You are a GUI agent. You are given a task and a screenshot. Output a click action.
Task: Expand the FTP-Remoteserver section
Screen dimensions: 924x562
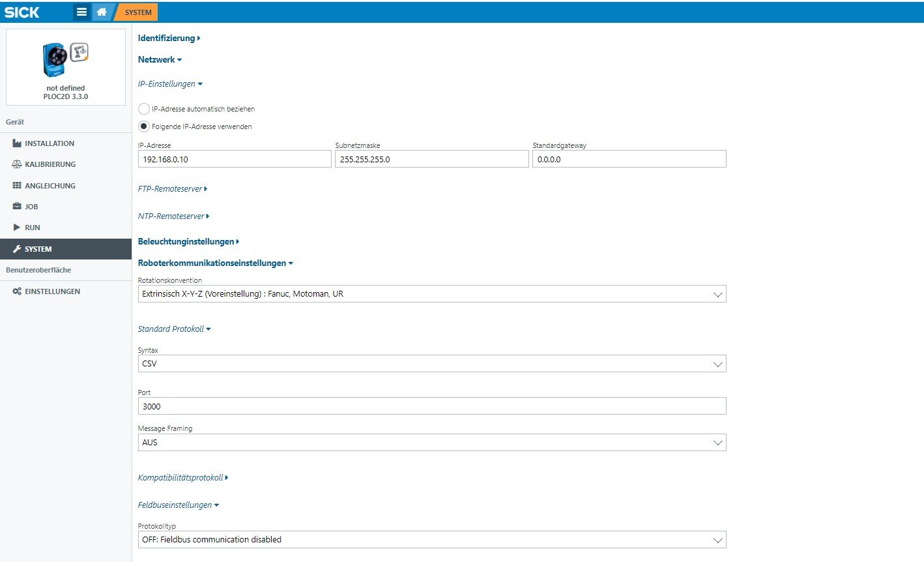[172, 189]
